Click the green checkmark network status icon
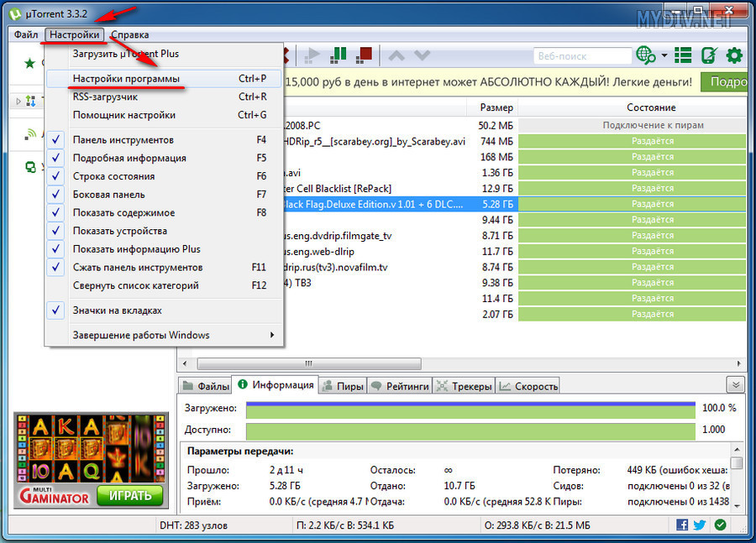The height and width of the screenshot is (543, 756). (x=721, y=525)
